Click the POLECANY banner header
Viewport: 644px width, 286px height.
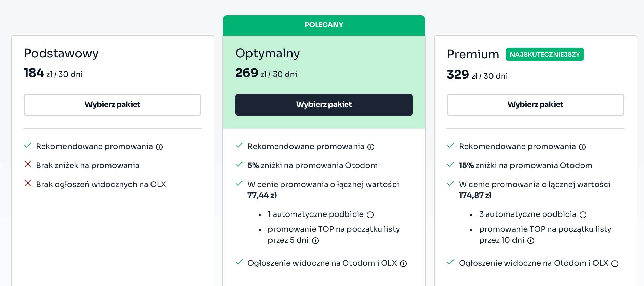(324, 25)
